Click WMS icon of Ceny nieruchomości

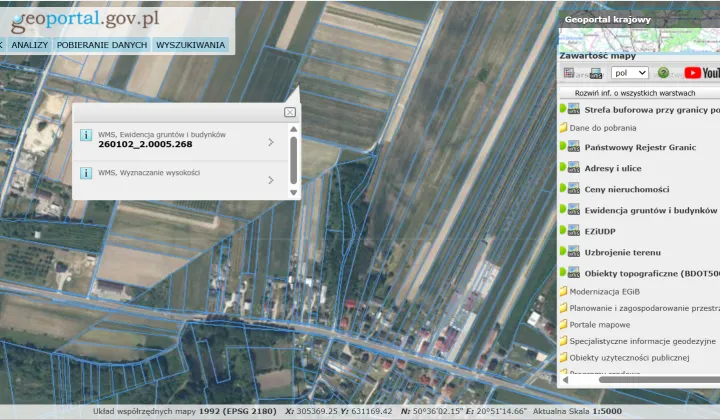pos(574,189)
